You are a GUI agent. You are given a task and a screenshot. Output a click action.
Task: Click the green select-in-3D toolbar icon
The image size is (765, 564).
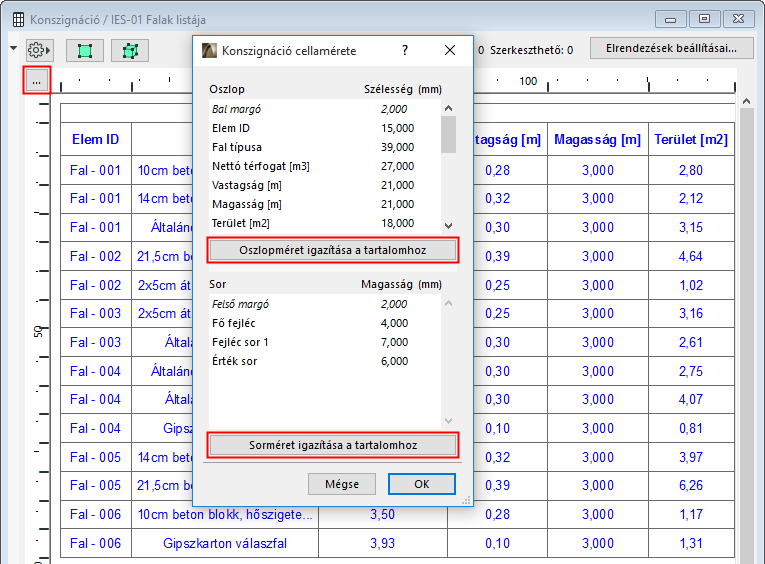pos(129,50)
